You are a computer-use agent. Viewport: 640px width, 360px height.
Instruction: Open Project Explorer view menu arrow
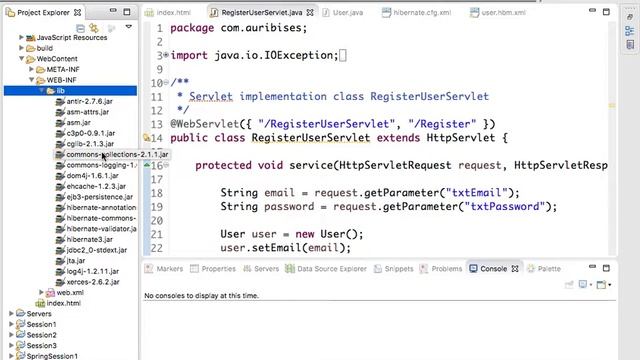pos(129,27)
